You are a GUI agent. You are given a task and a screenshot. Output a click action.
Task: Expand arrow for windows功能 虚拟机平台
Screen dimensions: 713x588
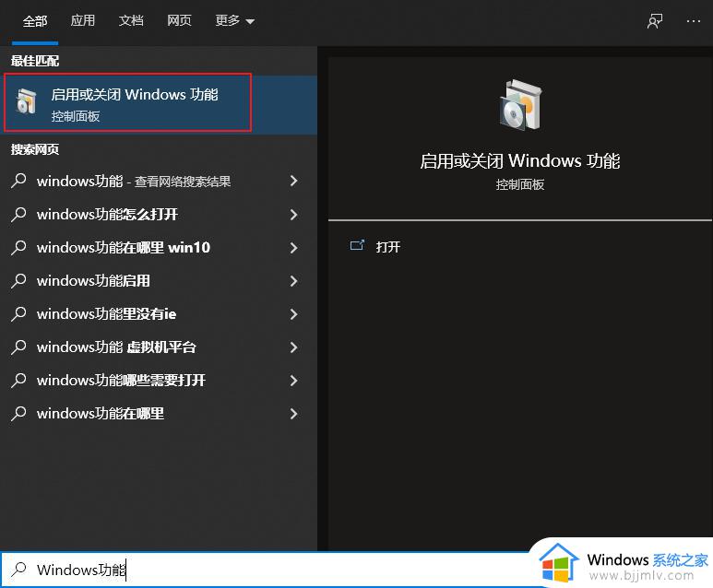tap(293, 347)
